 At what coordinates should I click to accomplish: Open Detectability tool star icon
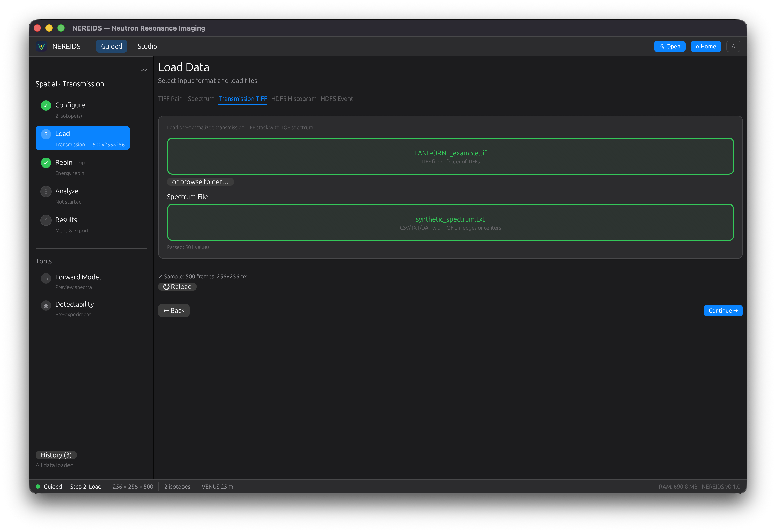(46, 305)
